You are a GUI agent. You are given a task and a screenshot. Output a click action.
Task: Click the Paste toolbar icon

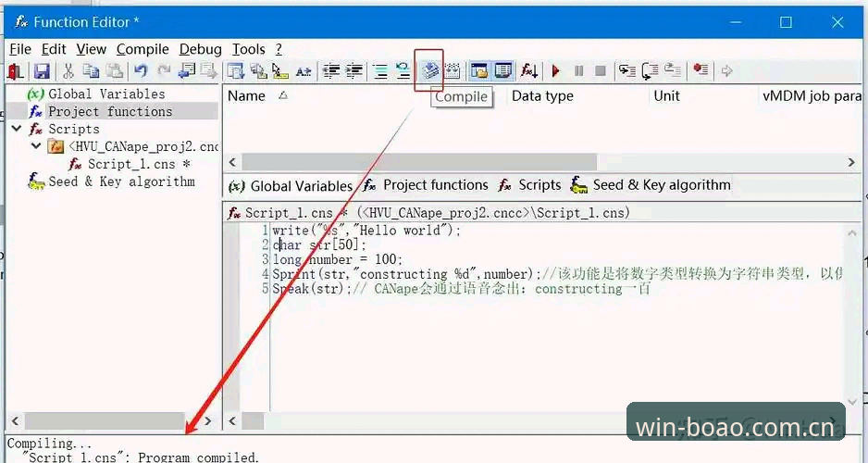click(114, 71)
